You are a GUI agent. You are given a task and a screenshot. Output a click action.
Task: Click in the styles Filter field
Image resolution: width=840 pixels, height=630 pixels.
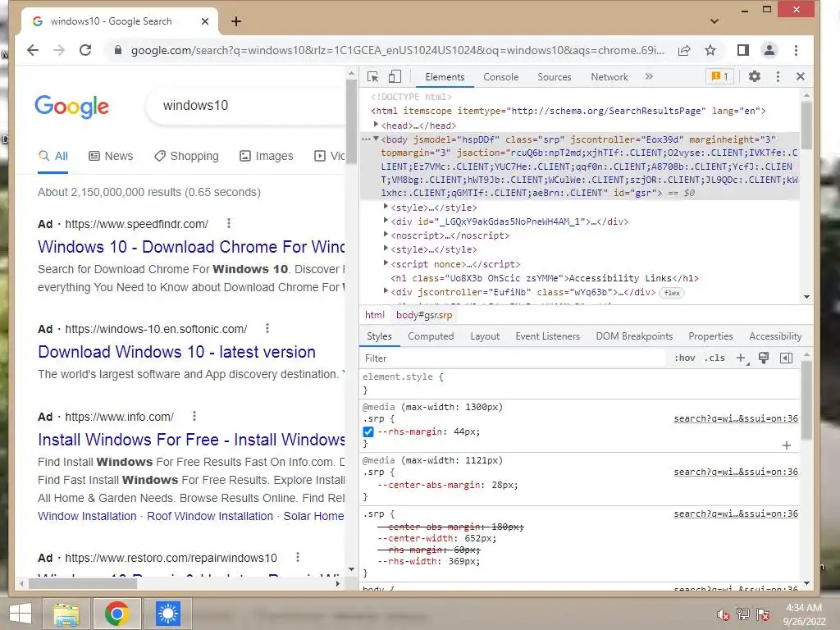(x=514, y=358)
